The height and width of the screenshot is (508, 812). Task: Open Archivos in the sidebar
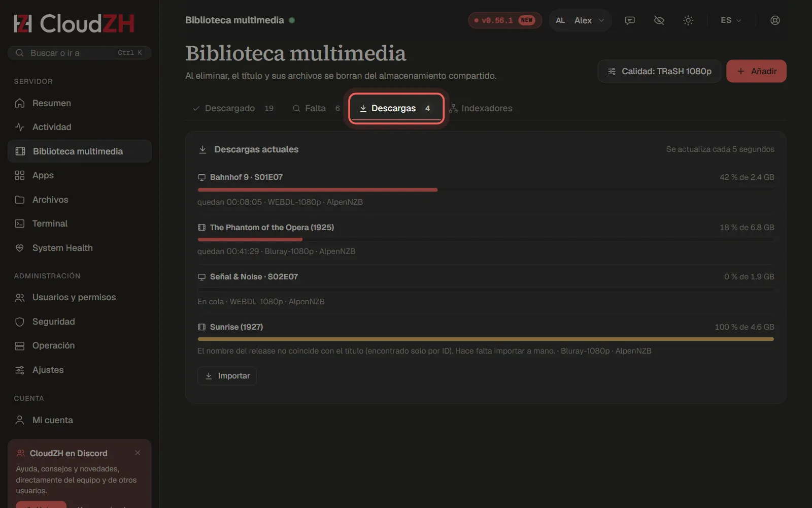point(80,200)
